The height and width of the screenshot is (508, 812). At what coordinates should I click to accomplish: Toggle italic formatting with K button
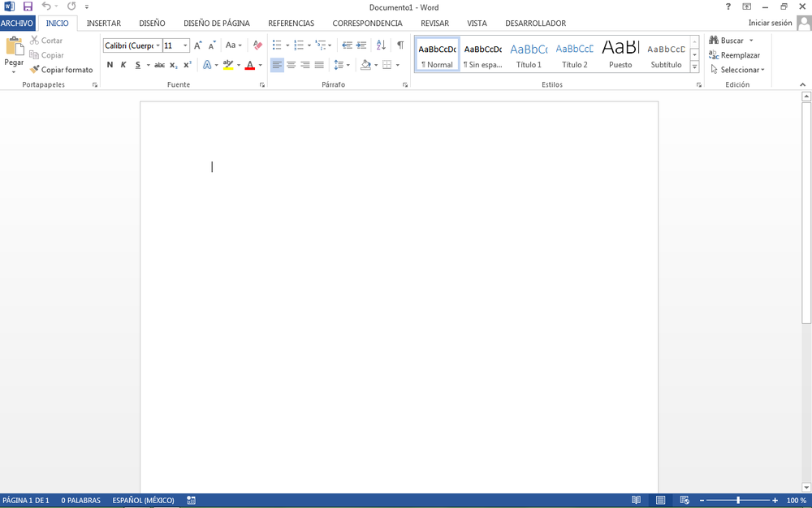(x=123, y=65)
